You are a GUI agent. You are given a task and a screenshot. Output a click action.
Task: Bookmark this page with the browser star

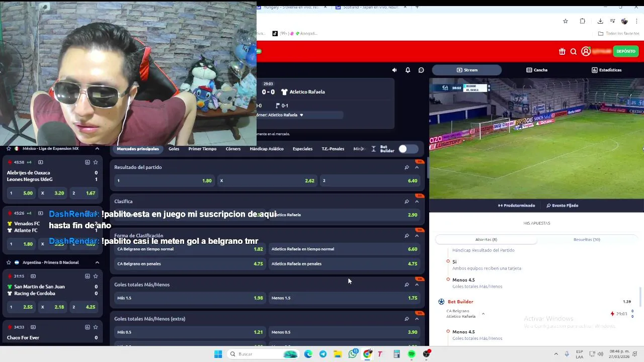click(x=566, y=21)
